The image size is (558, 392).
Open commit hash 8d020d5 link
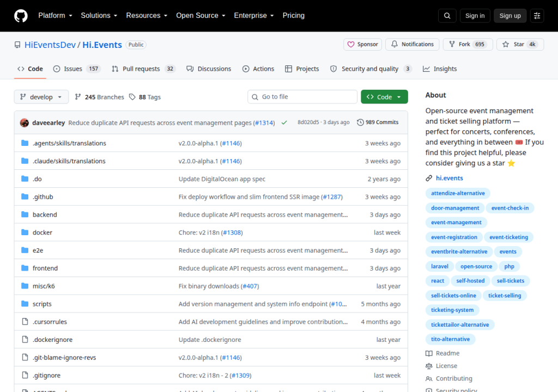pos(308,122)
